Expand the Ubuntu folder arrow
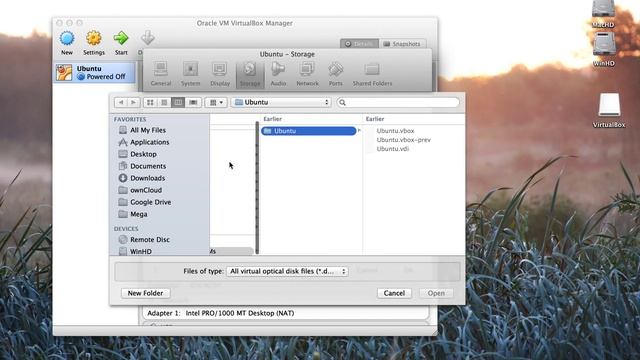Screen dimensions: 640x360 click(359, 131)
